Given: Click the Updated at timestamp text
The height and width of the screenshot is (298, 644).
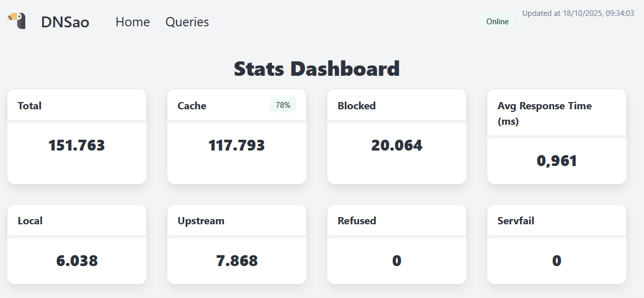Looking at the screenshot, I should [x=577, y=13].
